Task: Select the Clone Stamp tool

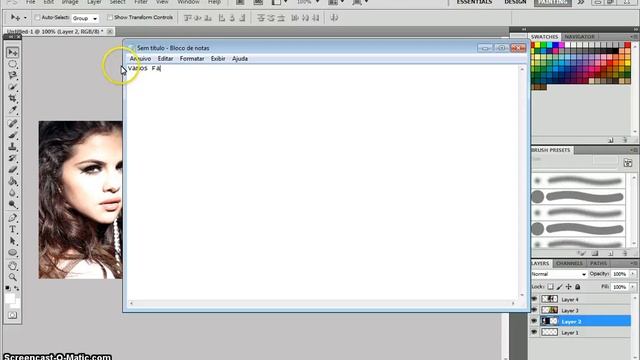Action: tap(13, 146)
